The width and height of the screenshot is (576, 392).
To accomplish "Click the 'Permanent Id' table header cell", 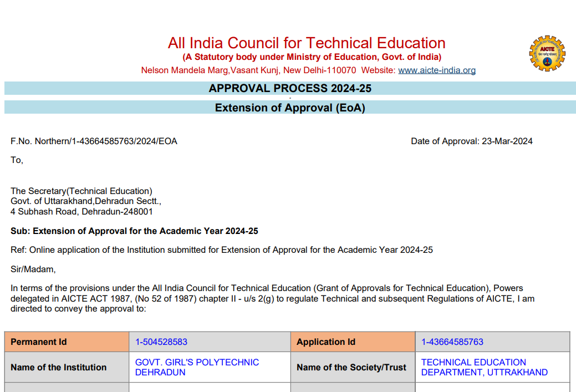I will 67,342.
